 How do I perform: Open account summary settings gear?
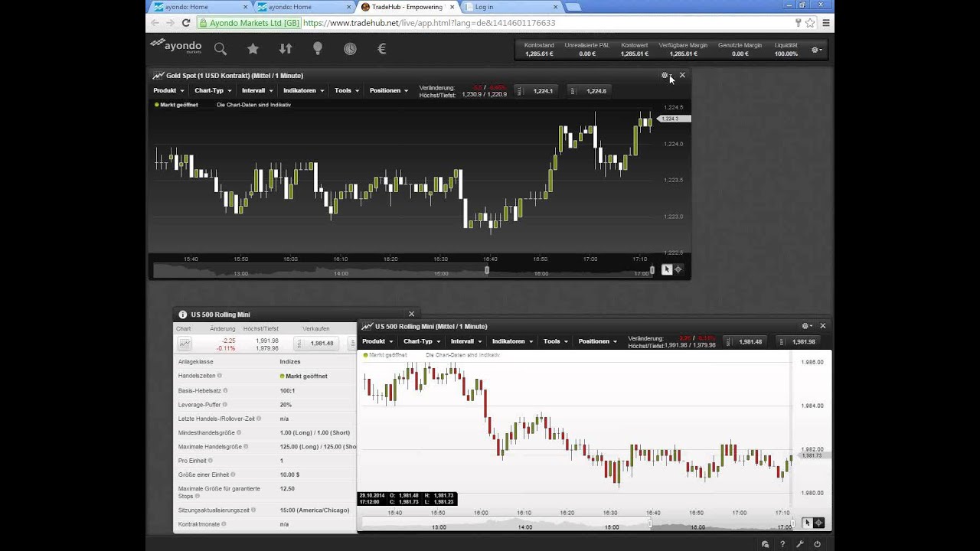tap(816, 50)
